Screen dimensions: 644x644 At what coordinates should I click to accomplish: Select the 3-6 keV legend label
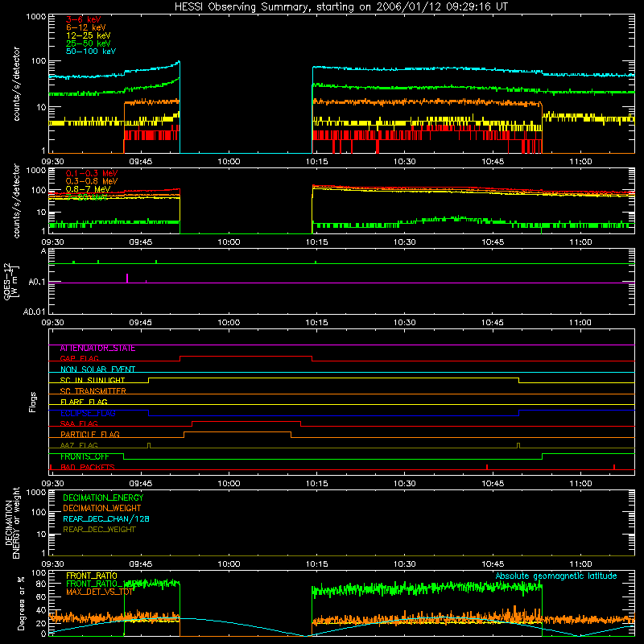[x=84, y=19]
